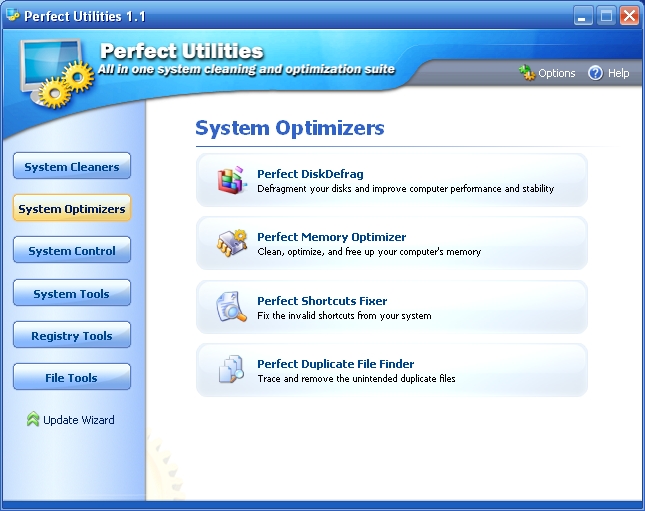Open Perfect Shortcuts Fixer title link
Viewport: 645px width, 511px height.
[322, 301]
